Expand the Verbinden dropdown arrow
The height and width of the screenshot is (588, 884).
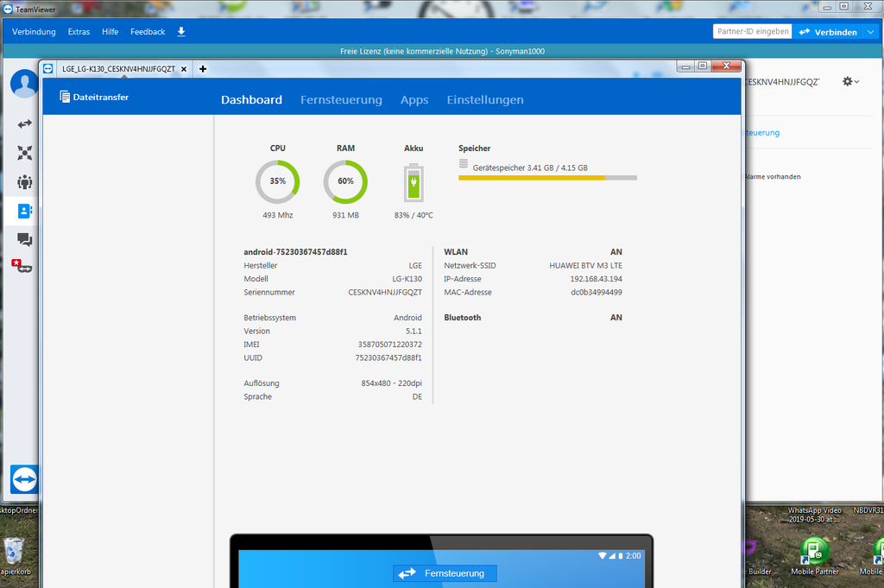870,32
